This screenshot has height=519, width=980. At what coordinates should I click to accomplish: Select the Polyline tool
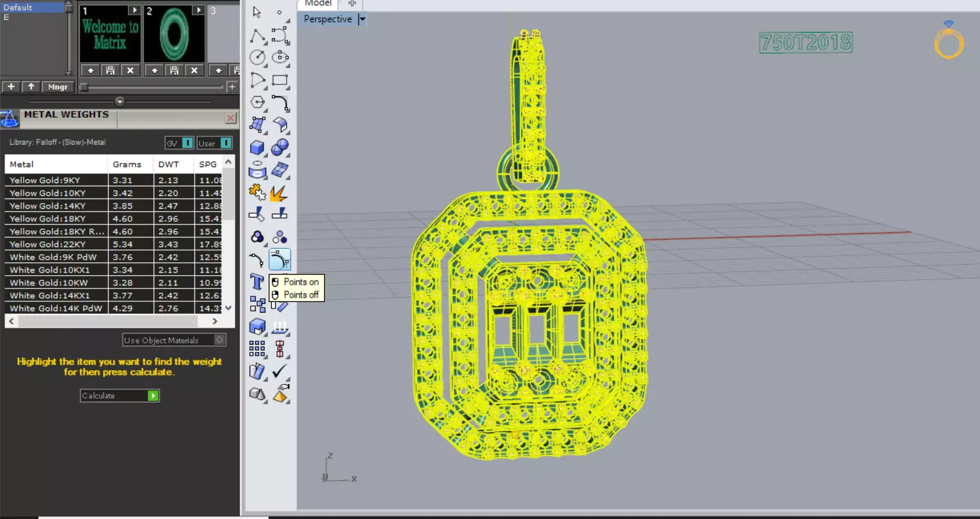click(257, 35)
